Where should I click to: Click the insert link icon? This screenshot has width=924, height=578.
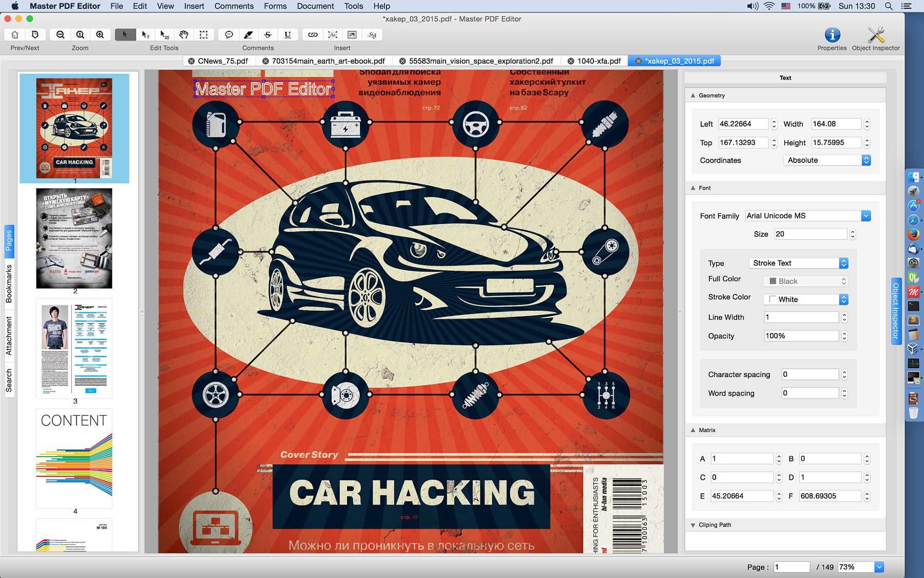pos(313,34)
